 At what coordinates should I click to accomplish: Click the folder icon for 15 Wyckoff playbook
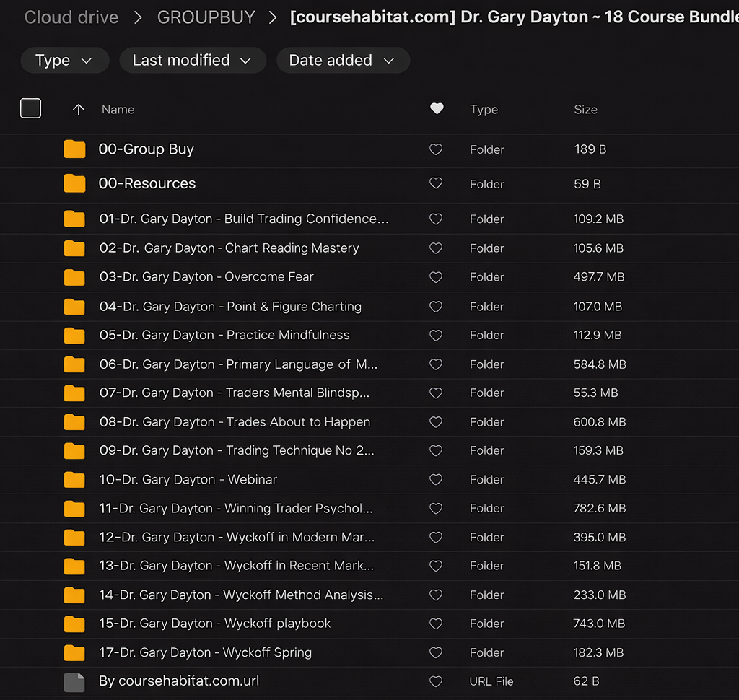click(x=74, y=624)
